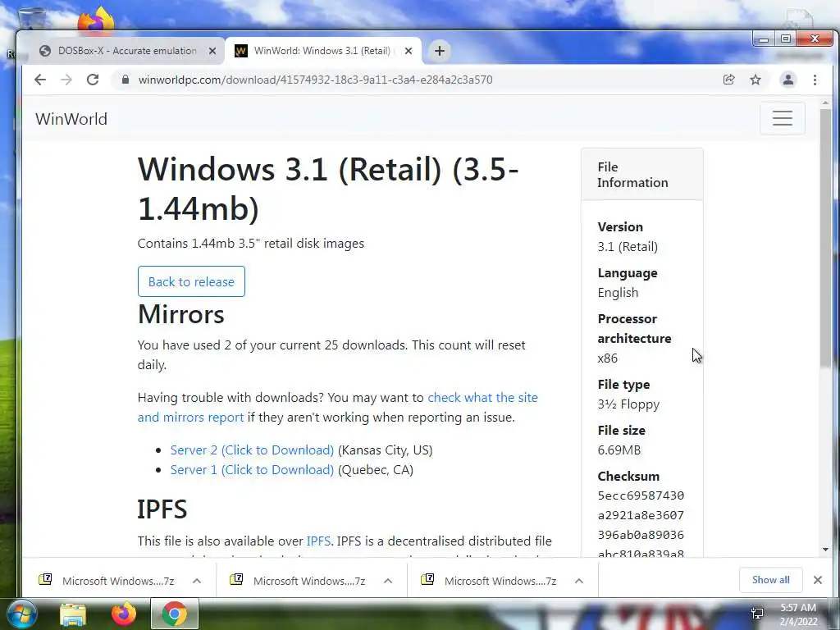Screen dimensions: 840x630
Task: Close the WinWorld Windows 3.1 tab
Action: click(409, 51)
